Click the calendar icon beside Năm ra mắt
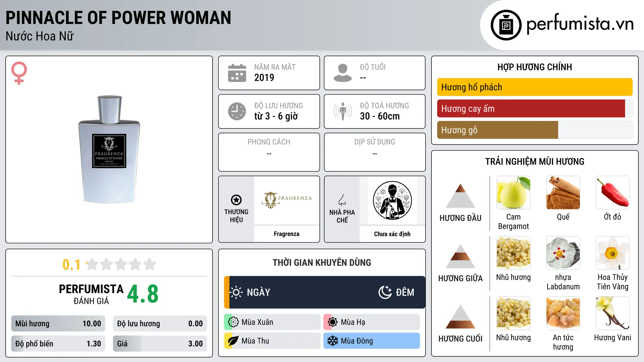The height and width of the screenshot is (362, 644). (237, 73)
